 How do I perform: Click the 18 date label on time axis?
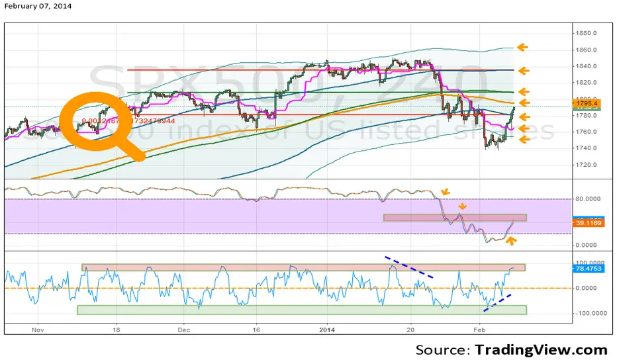point(116,330)
